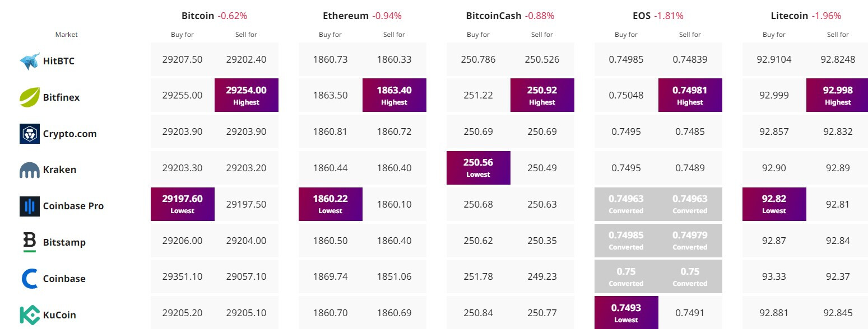Screen dimensions: 868x329
Task: Open the Litecoin column header
Action: pos(790,16)
